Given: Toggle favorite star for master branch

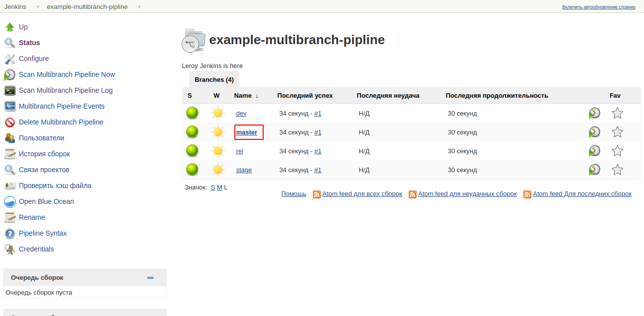Looking at the screenshot, I should pos(617,132).
